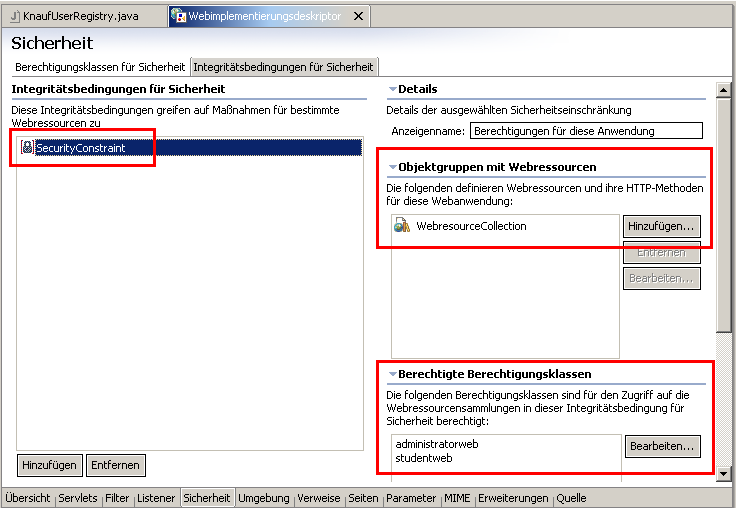Image resolution: width=736 pixels, height=508 pixels.
Task: Click the Java file icon on the KnaufUserRegistry.java tab
Action: tap(15, 16)
